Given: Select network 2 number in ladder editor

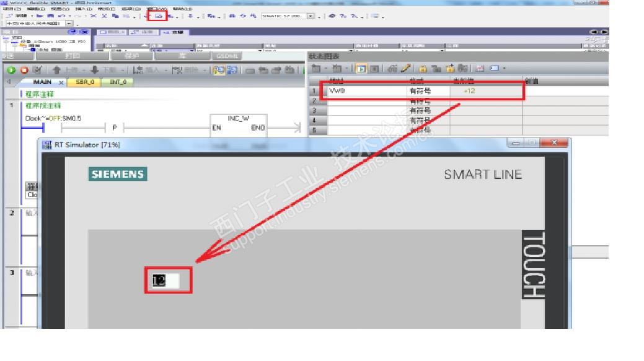Looking at the screenshot, I should click(12, 213).
